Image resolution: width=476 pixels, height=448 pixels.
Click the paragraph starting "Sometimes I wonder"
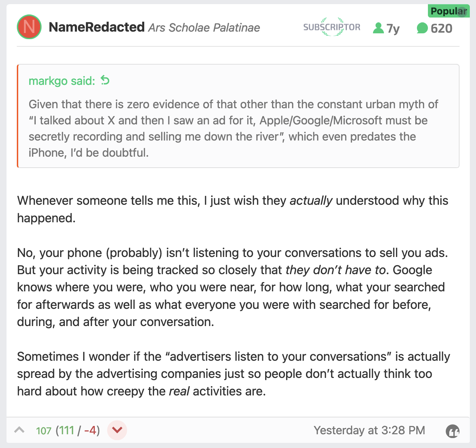click(234, 373)
